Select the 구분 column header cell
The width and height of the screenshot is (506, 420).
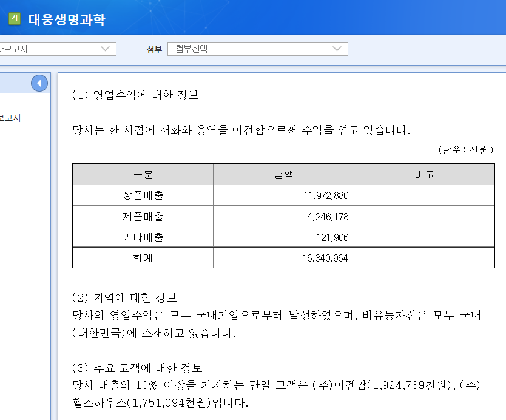(x=143, y=174)
